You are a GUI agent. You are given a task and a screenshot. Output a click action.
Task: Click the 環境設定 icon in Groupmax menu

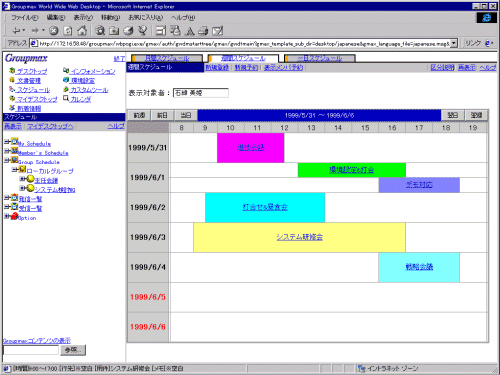tap(66, 80)
